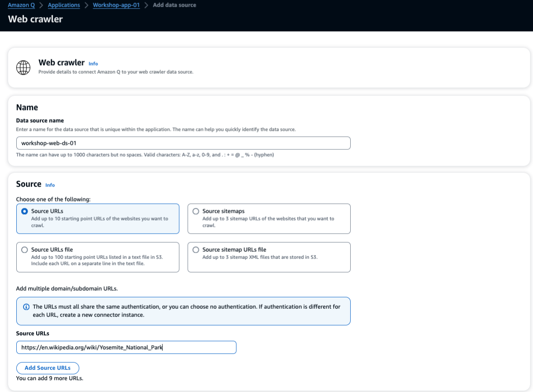Click the globe Web crawler icon
This screenshot has height=392, width=533.
tap(23, 67)
